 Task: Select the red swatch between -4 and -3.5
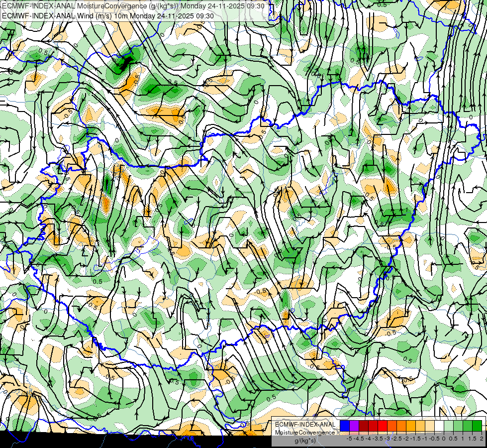[373, 426]
